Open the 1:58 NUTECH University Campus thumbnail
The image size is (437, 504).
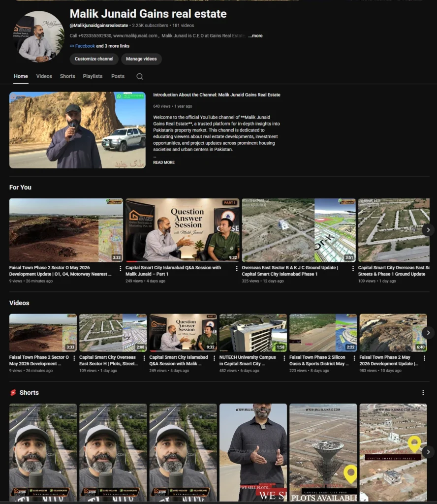pos(253,333)
